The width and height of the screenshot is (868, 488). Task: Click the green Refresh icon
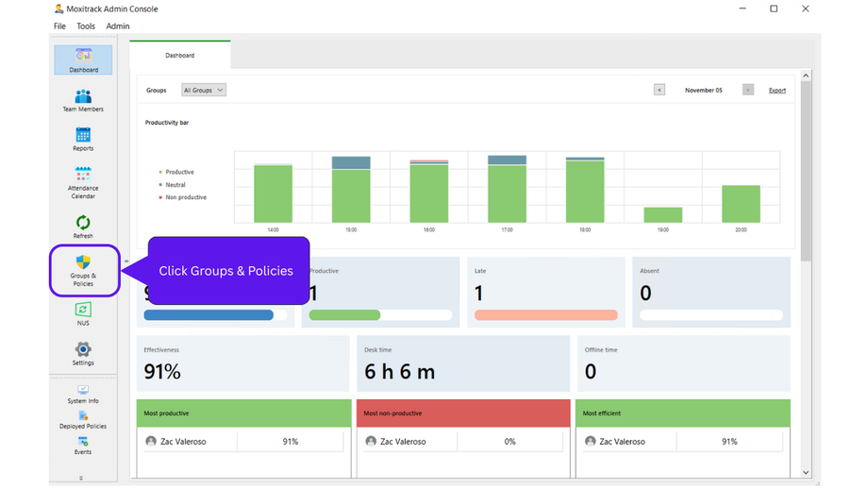83,225
